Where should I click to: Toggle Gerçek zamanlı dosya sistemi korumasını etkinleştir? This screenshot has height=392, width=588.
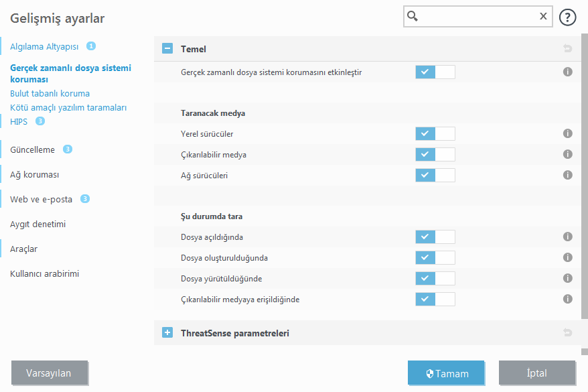435,72
